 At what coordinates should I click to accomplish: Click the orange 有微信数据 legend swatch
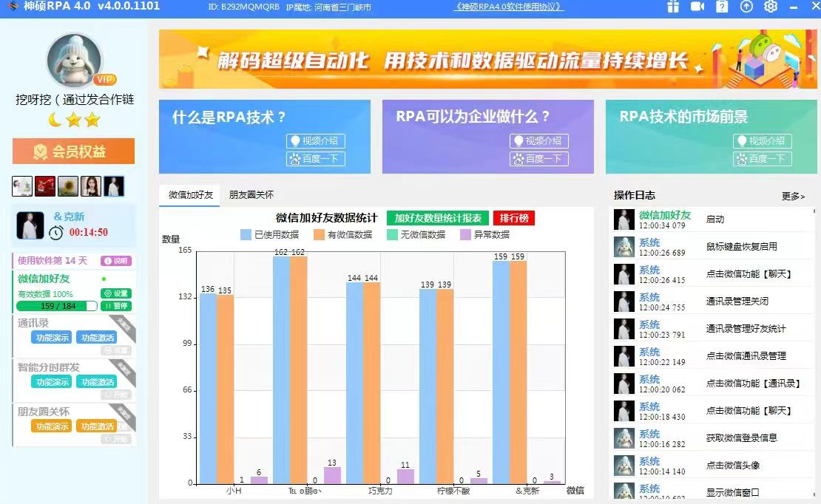[319, 234]
